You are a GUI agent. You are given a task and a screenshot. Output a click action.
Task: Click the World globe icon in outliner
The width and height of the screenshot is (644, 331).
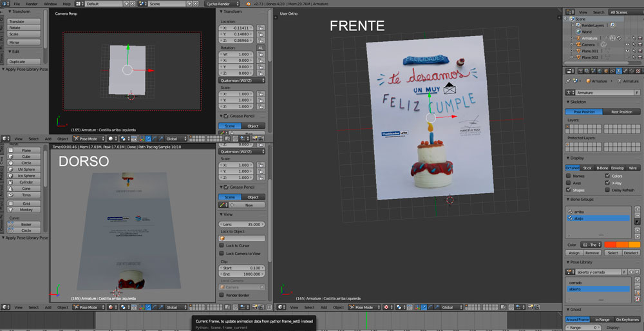coord(578,32)
